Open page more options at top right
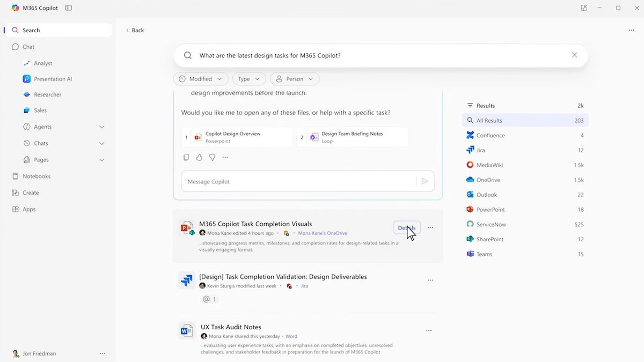Image resolution: width=644 pixels, height=362 pixels. coord(631,31)
